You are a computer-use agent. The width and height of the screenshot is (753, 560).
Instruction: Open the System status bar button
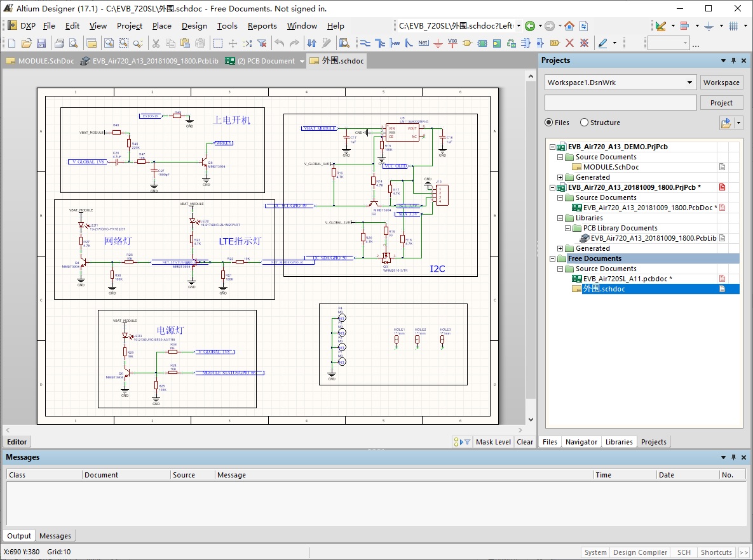(x=595, y=552)
